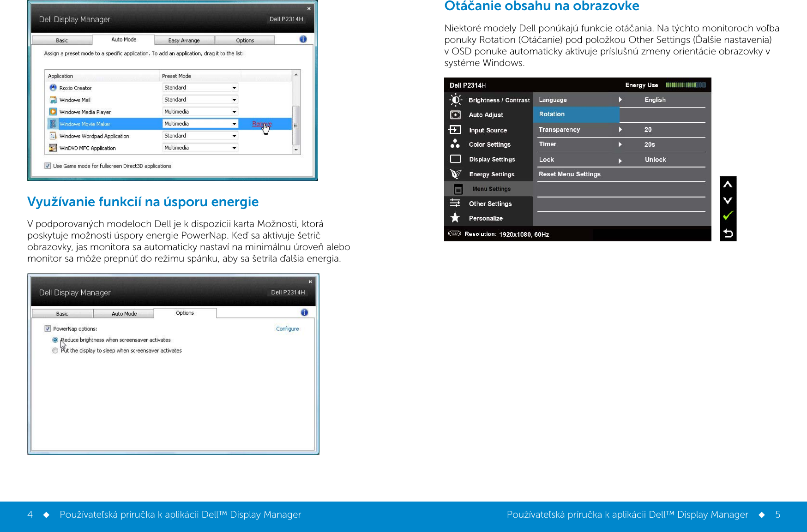This screenshot has width=807, height=532.
Task: Click the WinDVD MFC Application icon
Action: (53, 148)
